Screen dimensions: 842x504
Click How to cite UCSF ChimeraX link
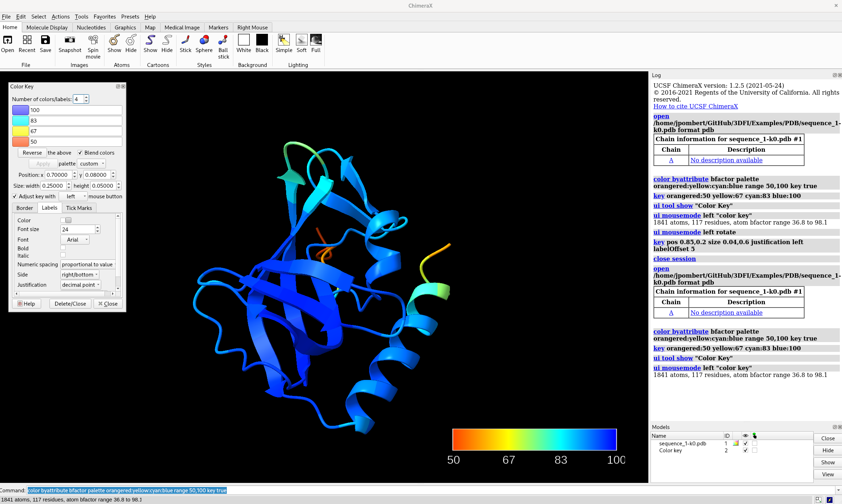pyautogui.click(x=696, y=106)
